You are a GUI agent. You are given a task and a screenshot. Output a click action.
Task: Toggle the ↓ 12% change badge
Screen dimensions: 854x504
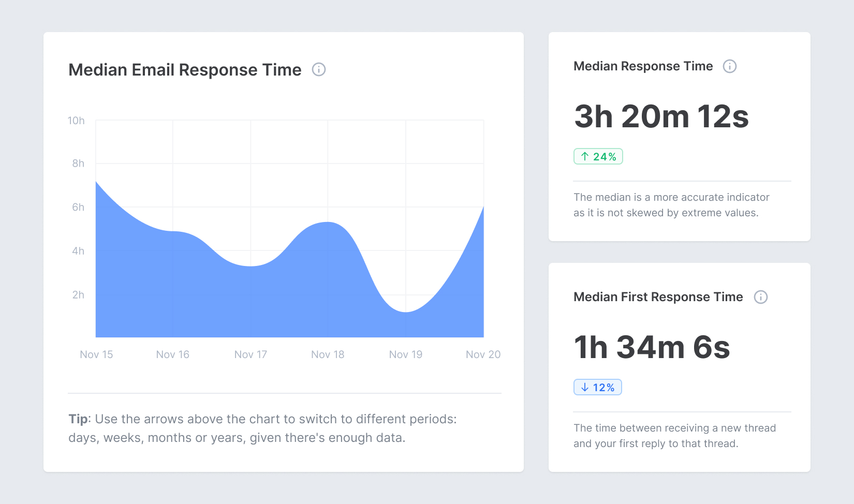(598, 387)
